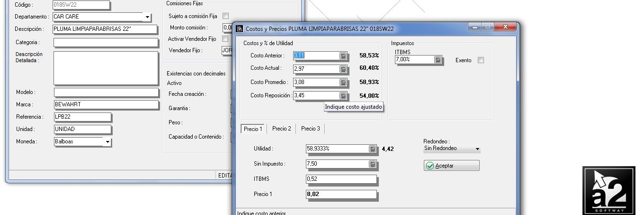Toggle the Exento tax checkbox
Screen dimensions: 644x215
(x=481, y=60)
